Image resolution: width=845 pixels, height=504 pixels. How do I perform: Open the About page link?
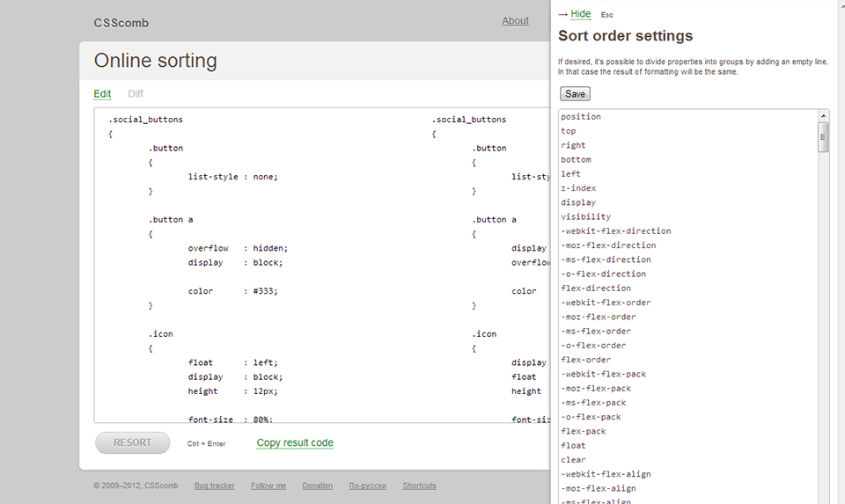[x=515, y=21]
